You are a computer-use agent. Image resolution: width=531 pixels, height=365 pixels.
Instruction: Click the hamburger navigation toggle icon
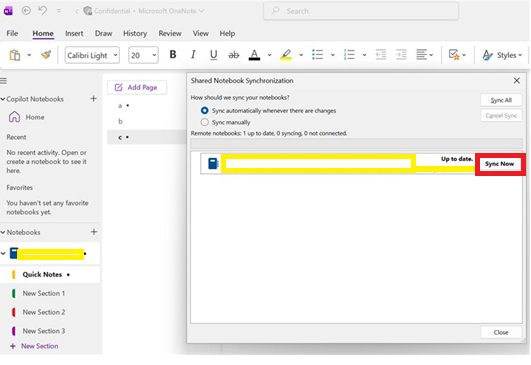pyautogui.click(x=3, y=81)
